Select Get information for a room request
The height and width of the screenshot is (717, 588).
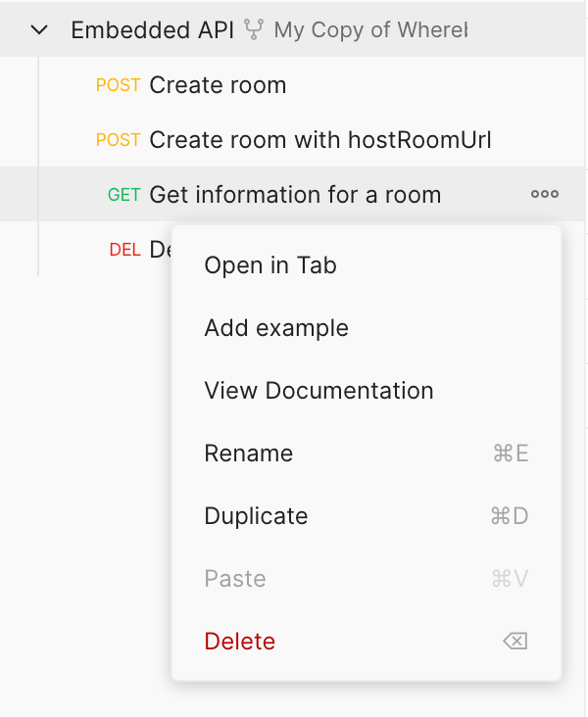pyautogui.click(x=295, y=195)
